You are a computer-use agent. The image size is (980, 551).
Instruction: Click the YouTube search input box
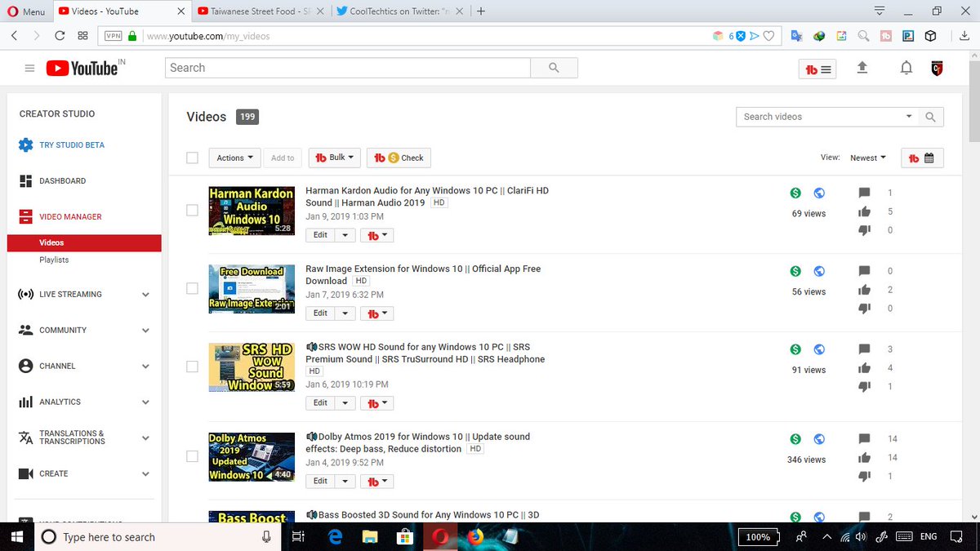[348, 68]
